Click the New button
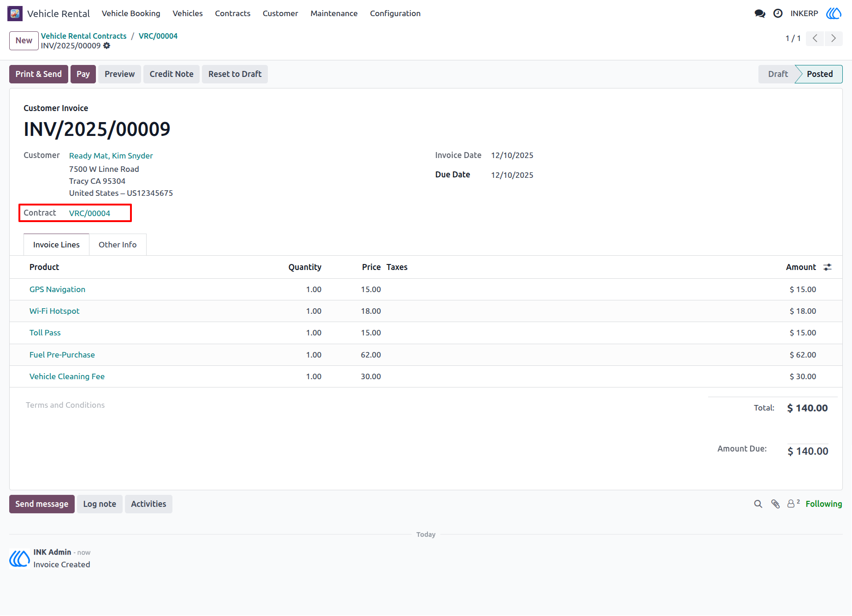Viewport: 852px width, 616px height. pos(24,41)
